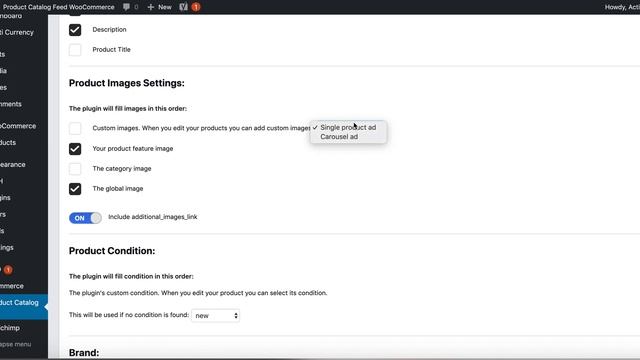Uncheck the Description checkbox
This screenshot has width=640, height=360.
click(75, 30)
